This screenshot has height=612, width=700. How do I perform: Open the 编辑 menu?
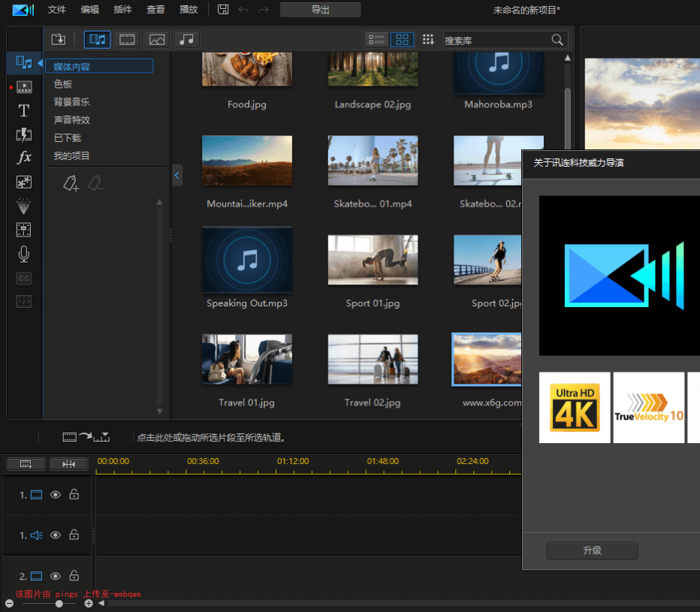coord(89,9)
